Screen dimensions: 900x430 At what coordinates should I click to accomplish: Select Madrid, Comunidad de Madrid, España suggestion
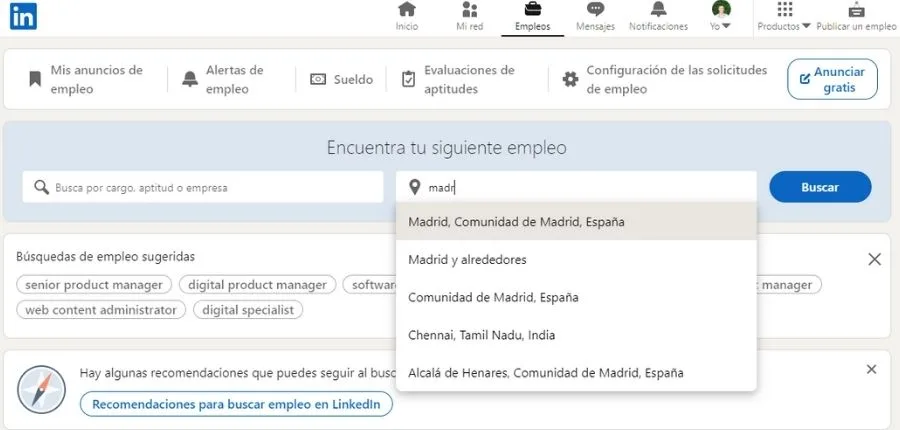(516, 222)
